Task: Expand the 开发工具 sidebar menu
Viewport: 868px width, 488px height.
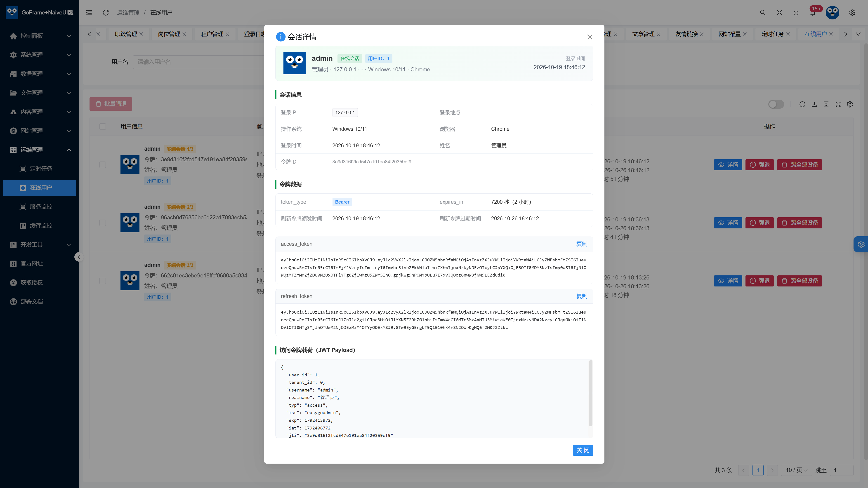Action: coord(39,244)
